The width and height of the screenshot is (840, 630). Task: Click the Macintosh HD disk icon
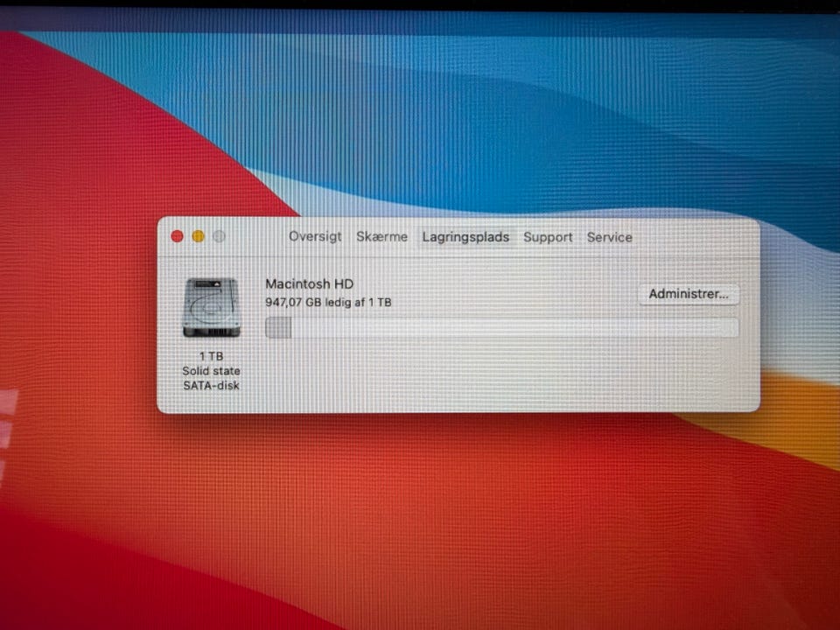coord(211,307)
